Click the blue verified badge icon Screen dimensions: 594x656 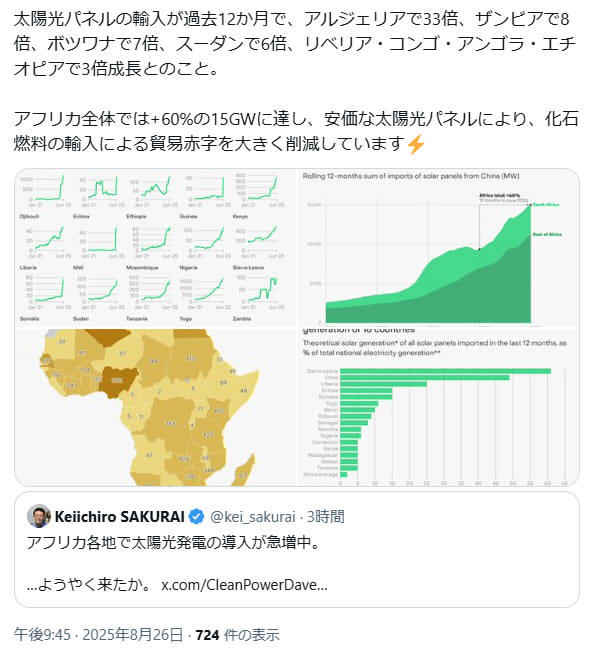pyautogui.click(x=197, y=517)
